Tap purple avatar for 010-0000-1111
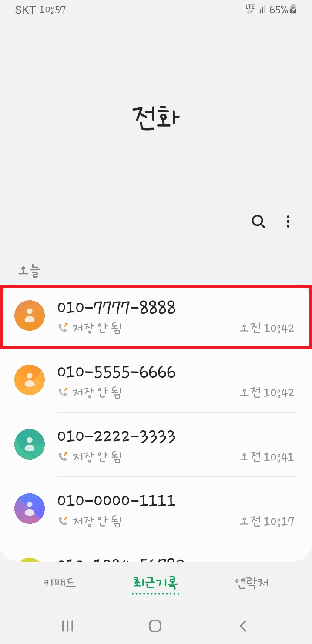Viewport: 312px width, 644px height. 30,509
